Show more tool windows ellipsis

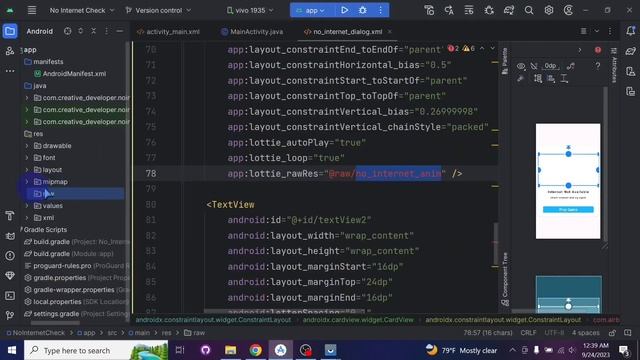pos(10,71)
